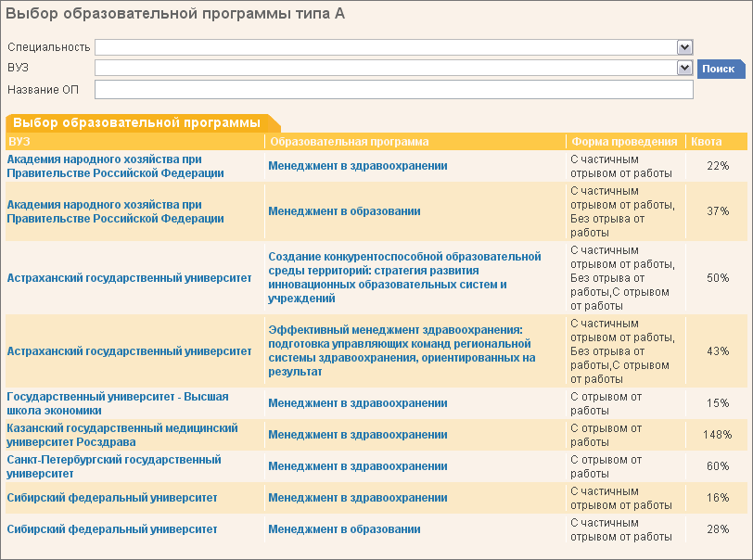Open Казанский государственный медицинский университет link
The height and width of the screenshot is (560, 753).
pyautogui.click(x=122, y=435)
